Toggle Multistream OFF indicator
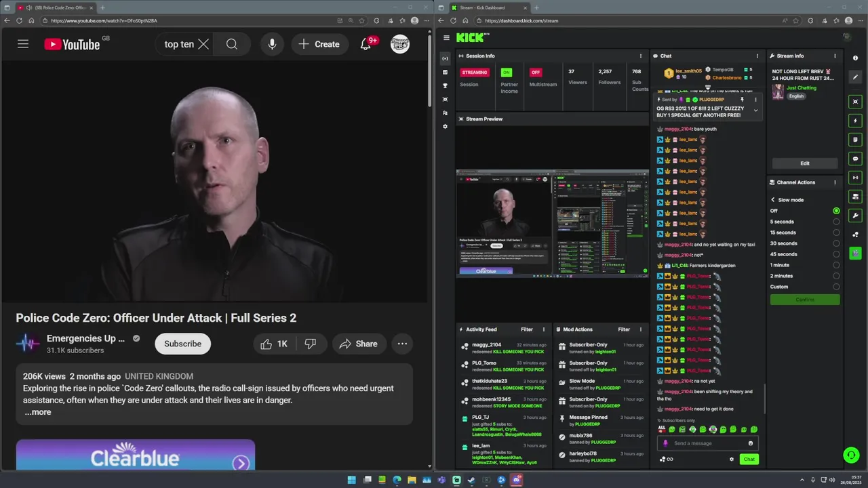The width and height of the screenshot is (868, 488). coord(536,73)
